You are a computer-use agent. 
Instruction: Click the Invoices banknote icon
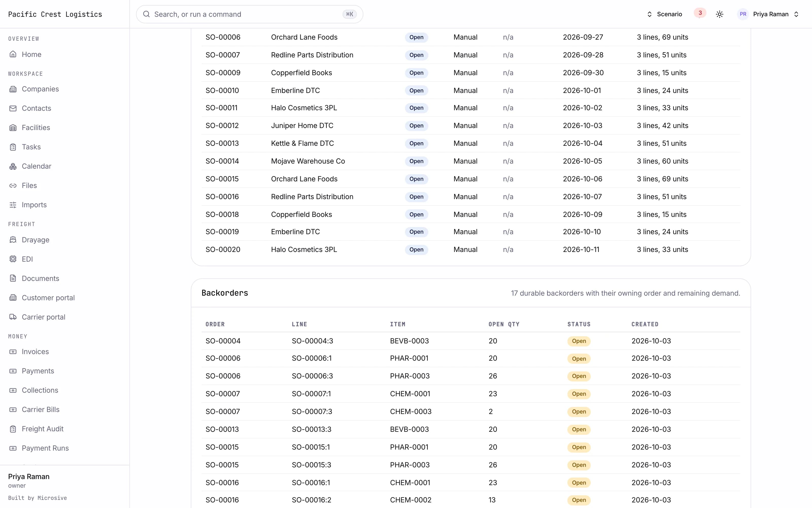click(13, 352)
